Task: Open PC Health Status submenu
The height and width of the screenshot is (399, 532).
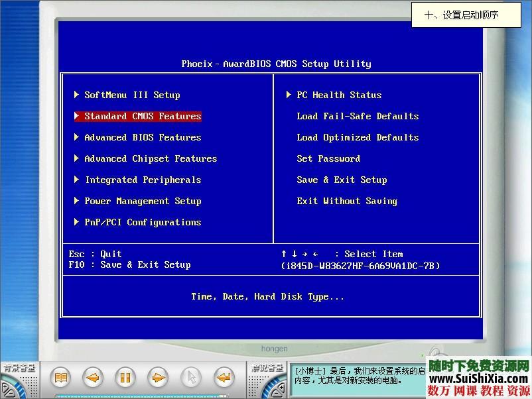Action: tap(338, 95)
